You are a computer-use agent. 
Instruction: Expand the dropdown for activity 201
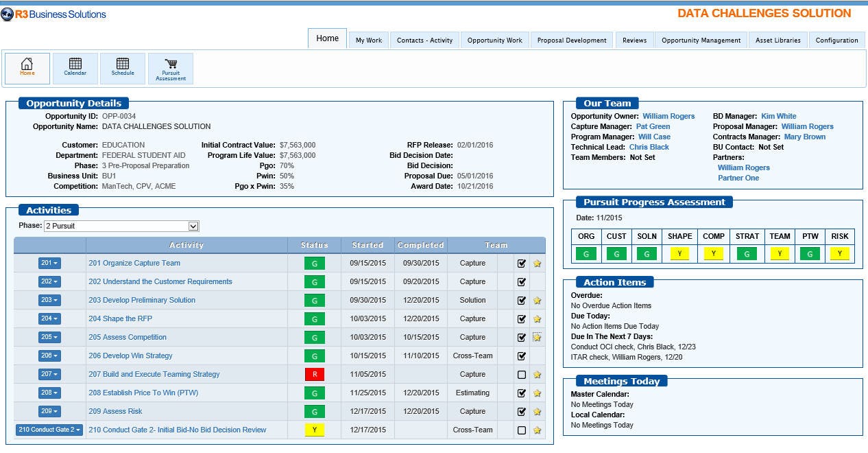pos(49,263)
